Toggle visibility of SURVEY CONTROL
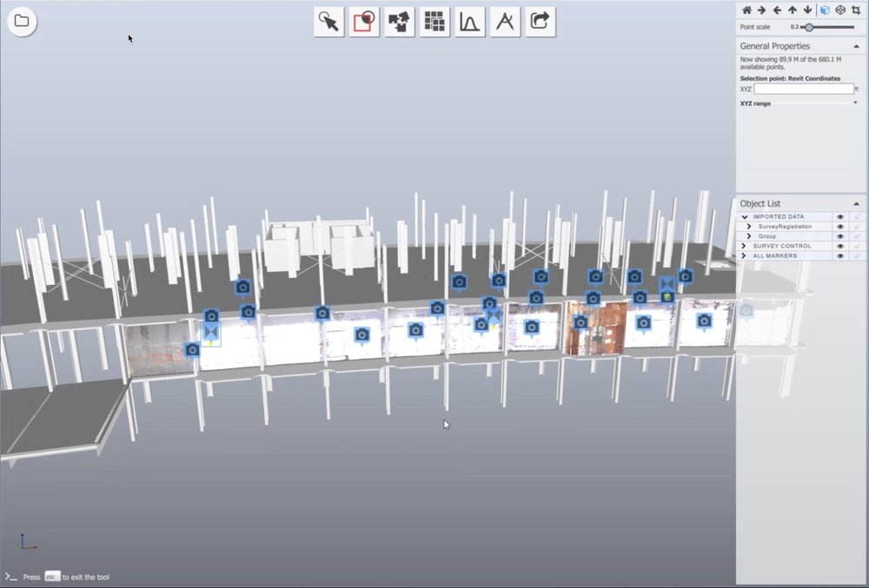This screenshot has width=869, height=588. (x=839, y=246)
